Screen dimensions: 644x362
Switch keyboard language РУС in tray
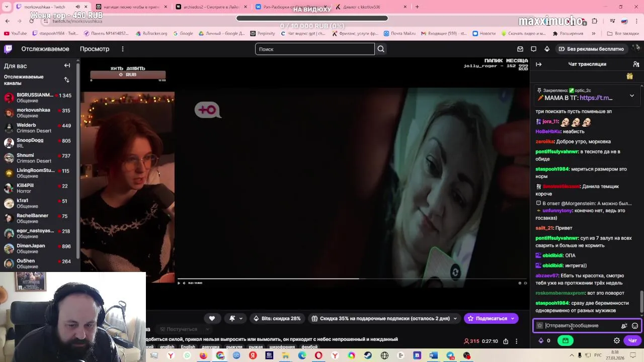[600, 355]
